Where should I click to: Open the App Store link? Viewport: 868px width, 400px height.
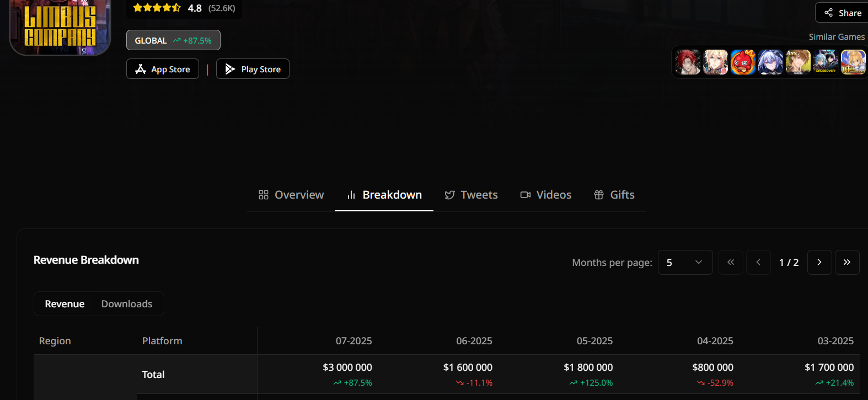pyautogui.click(x=163, y=69)
